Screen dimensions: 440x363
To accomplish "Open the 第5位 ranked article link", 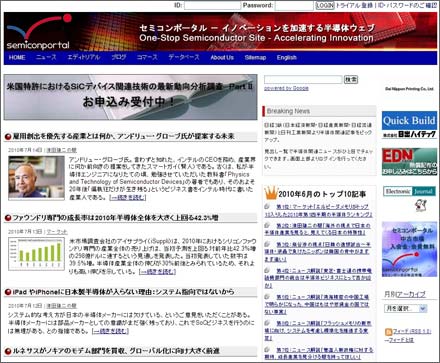I will pos(317,304).
